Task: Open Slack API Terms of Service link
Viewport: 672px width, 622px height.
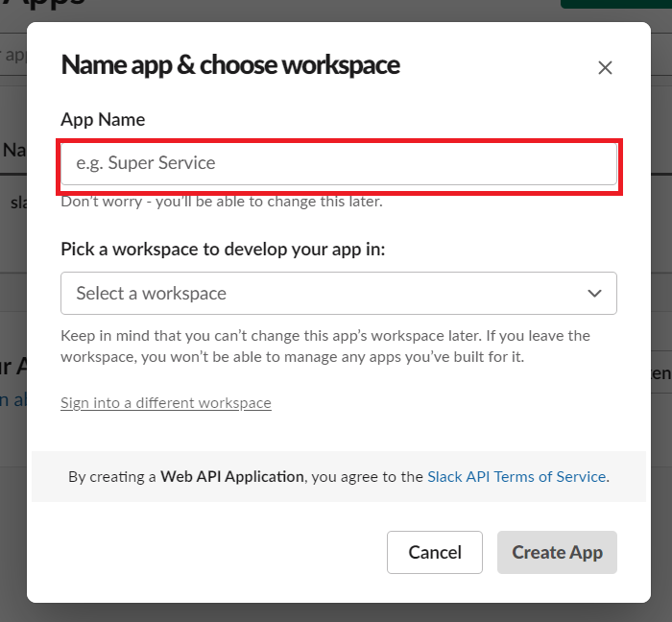Action: click(x=516, y=476)
